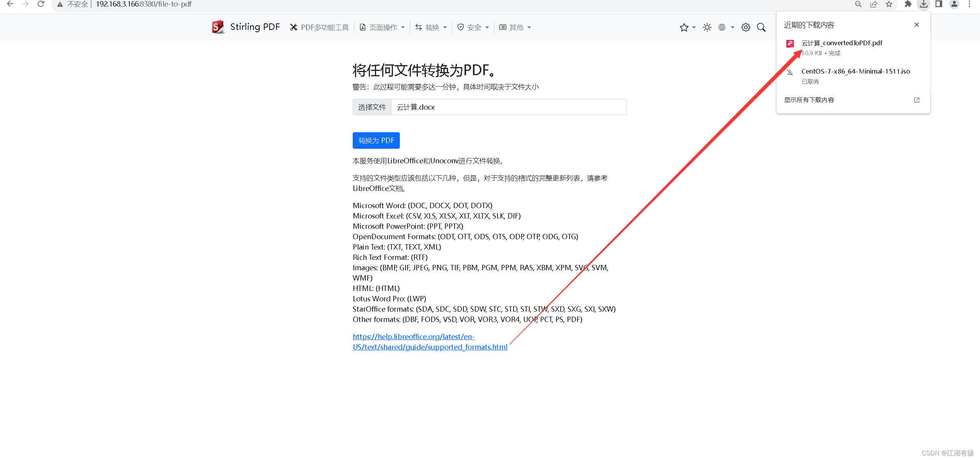Open the browser profile avatar
The height and width of the screenshot is (460, 980).
(954, 4)
